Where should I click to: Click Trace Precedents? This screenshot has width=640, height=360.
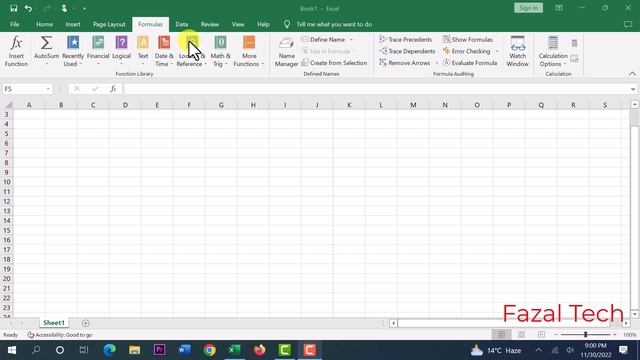click(x=405, y=40)
